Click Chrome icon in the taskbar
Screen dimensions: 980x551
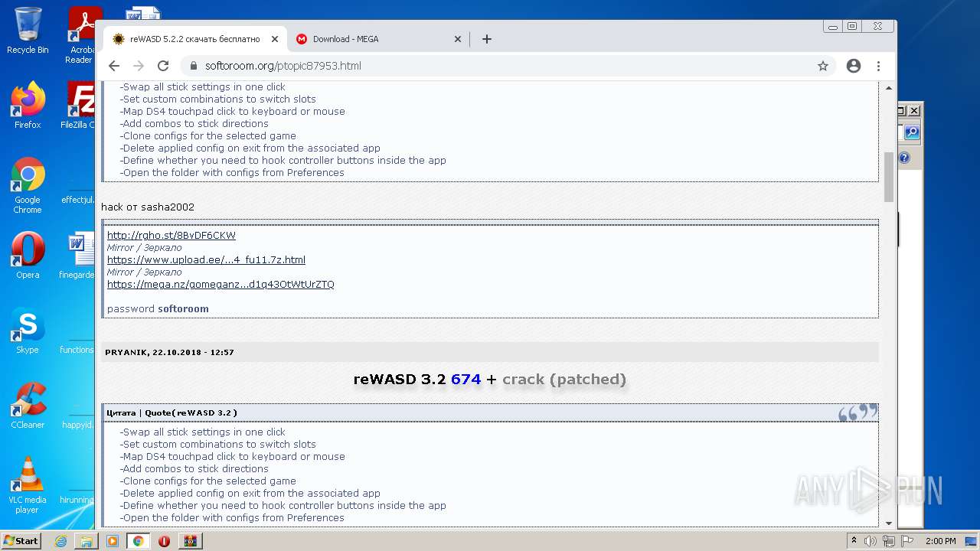[x=139, y=541]
